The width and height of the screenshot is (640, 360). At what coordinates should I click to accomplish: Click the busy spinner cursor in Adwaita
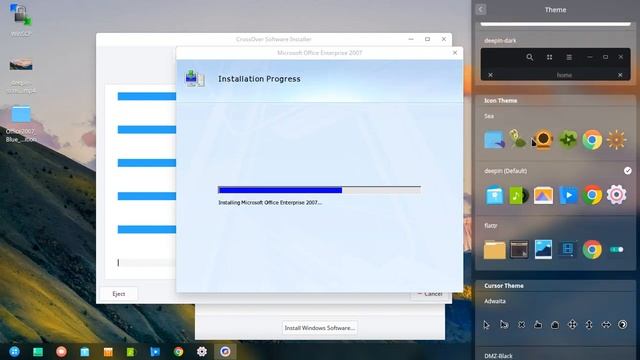(x=622, y=324)
